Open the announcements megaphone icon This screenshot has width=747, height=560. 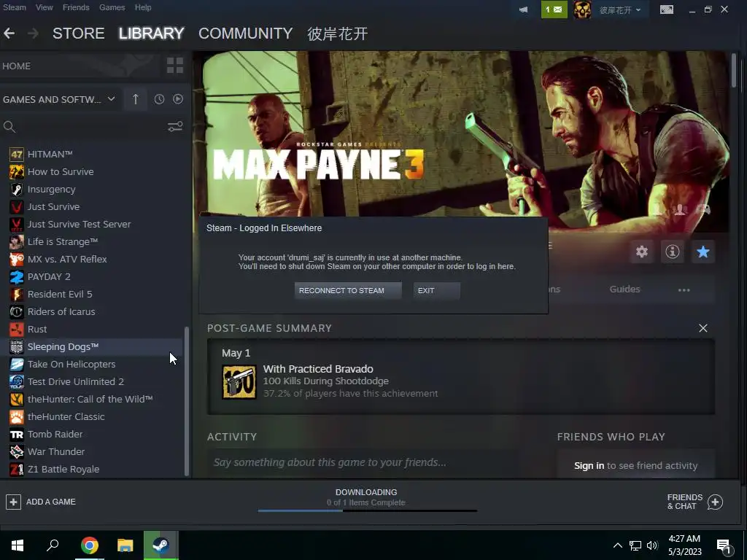pyautogui.click(x=523, y=9)
